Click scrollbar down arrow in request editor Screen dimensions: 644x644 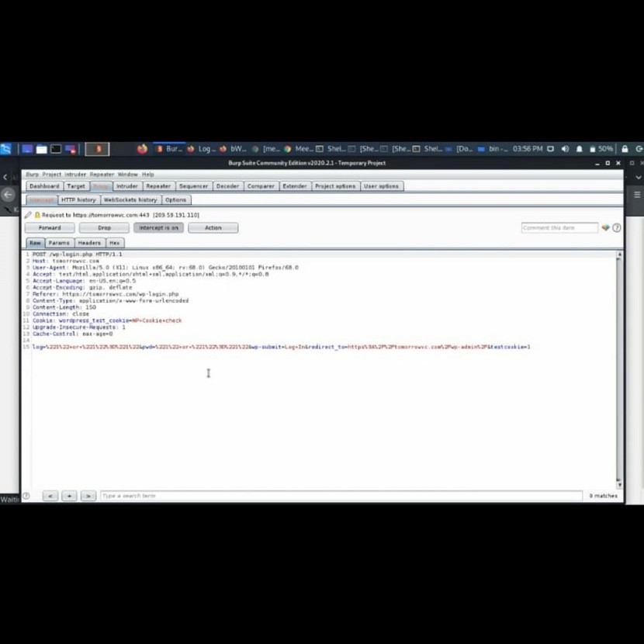click(x=619, y=485)
